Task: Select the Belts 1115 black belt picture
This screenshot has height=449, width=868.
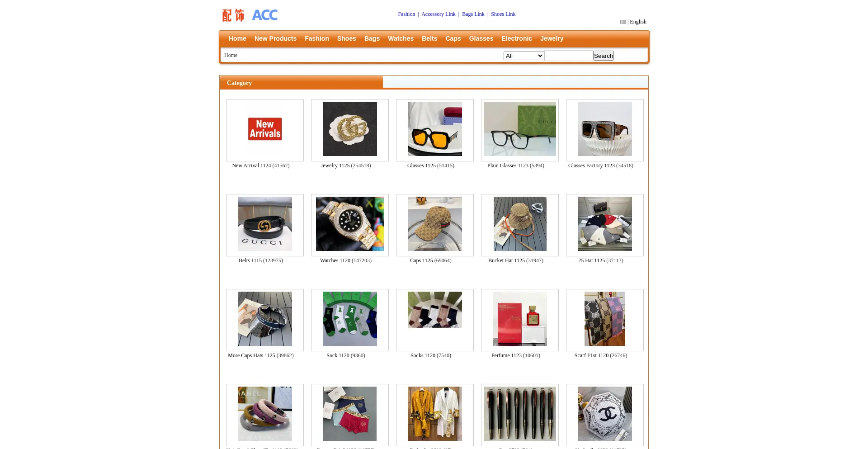Action: (x=265, y=224)
